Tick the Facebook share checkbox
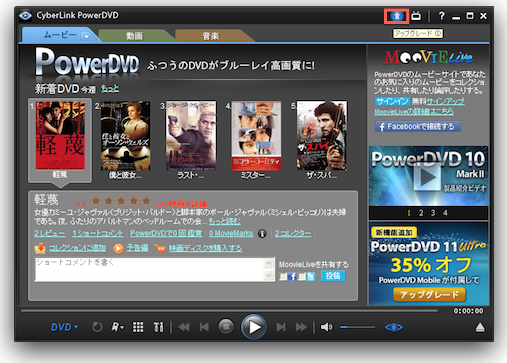Image resolution: width=507 pixels, height=363 pixels. click(283, 276)
